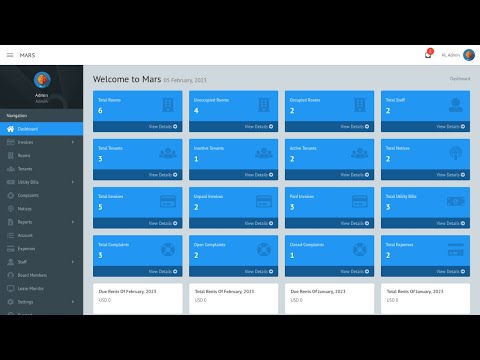View Details of Total Utility Bills card
Screen dimensions: 480x360
451,223
